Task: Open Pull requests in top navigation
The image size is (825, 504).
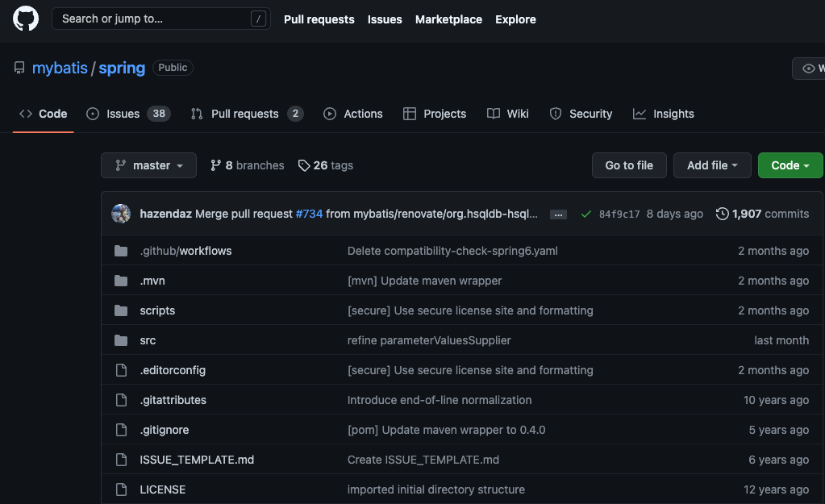Action: [319, 19]
